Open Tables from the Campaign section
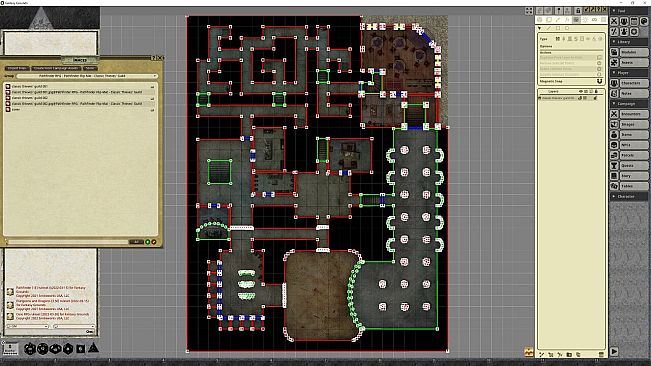This screenshot has height=366, width=651. [634, 186]
